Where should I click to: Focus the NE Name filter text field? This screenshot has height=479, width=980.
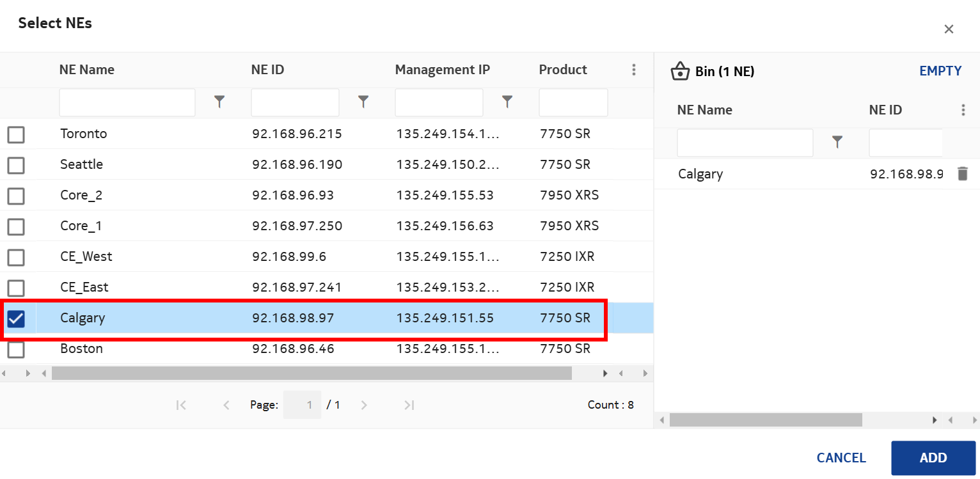click(x=127, y=102)
